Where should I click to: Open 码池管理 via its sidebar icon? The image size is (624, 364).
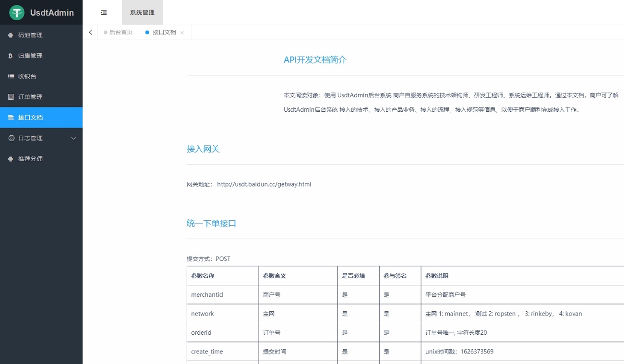[11, 35]
